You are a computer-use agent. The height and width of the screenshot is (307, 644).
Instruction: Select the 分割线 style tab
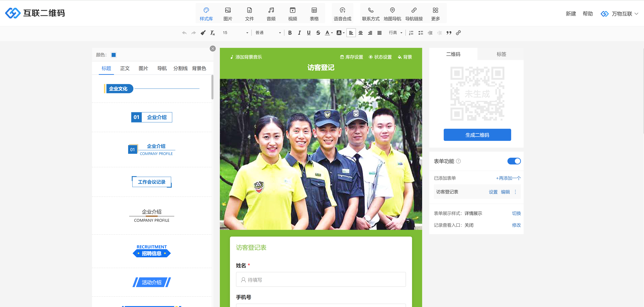180,68
